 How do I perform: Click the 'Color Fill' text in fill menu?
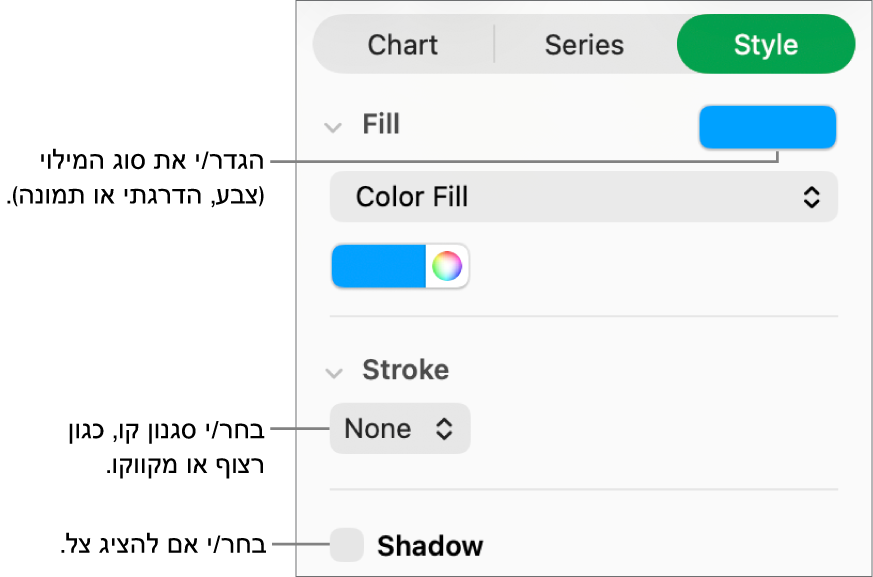[x=412, y=197]
